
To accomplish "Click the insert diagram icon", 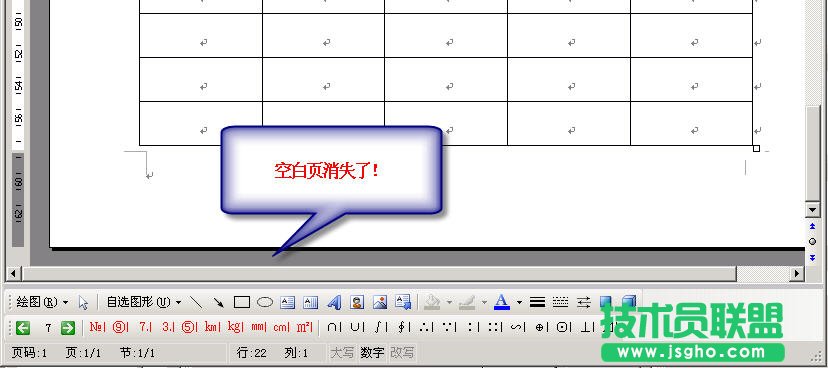I will point(403,303).
